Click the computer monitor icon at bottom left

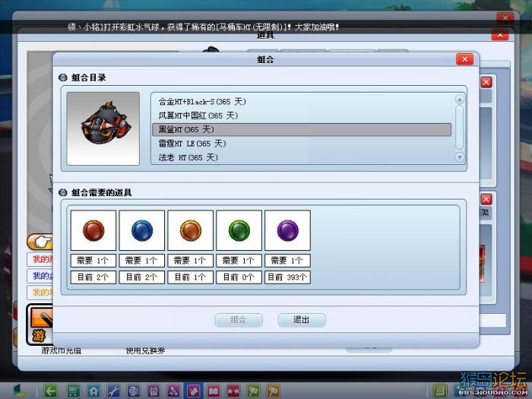coord(19,391)
